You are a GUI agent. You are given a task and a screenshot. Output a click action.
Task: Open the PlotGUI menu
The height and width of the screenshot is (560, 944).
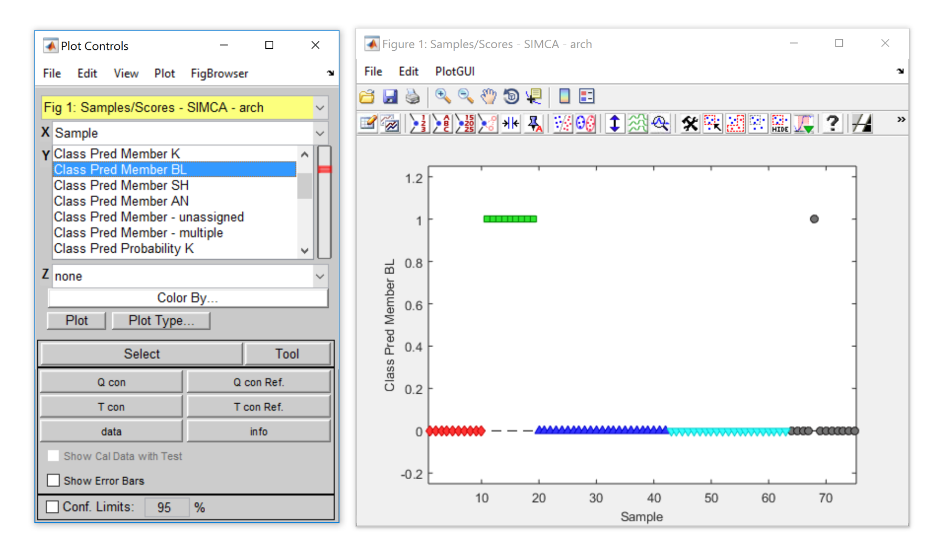[454, 71]
